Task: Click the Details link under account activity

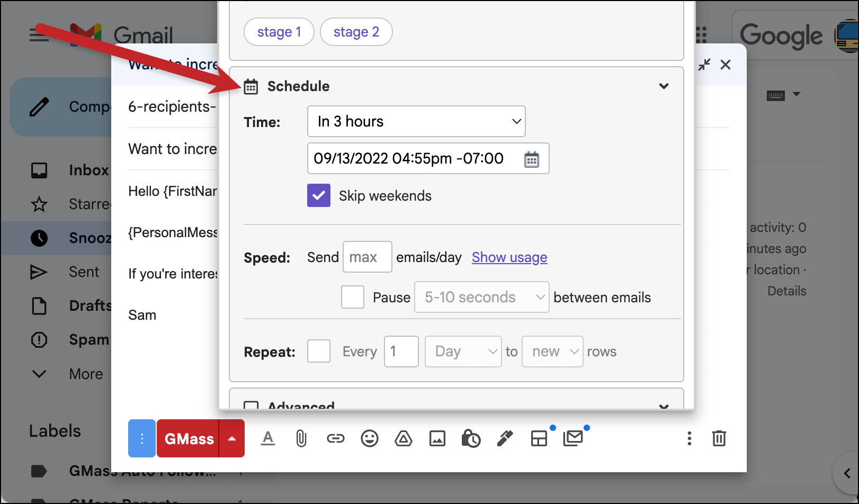Action: [x=787, y=291]
